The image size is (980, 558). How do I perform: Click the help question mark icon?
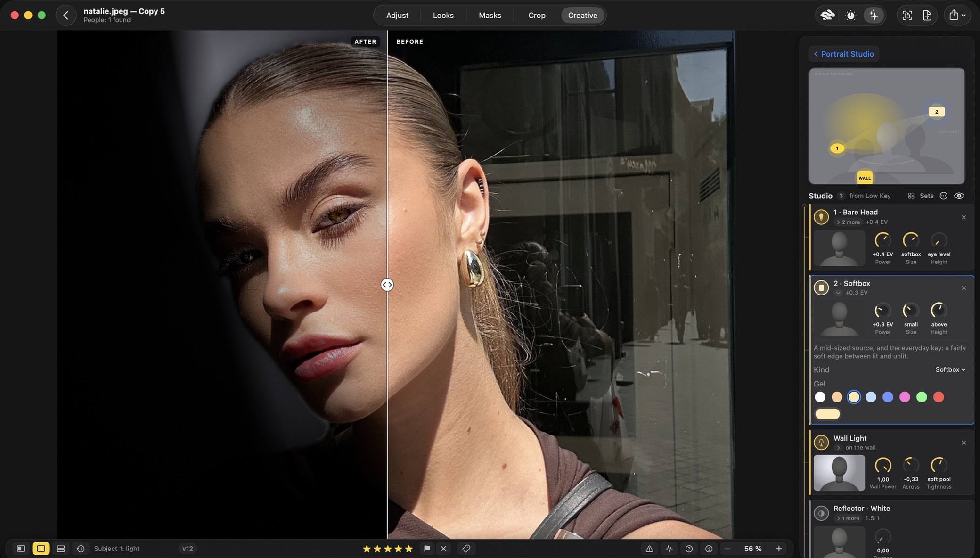[689, 549]
